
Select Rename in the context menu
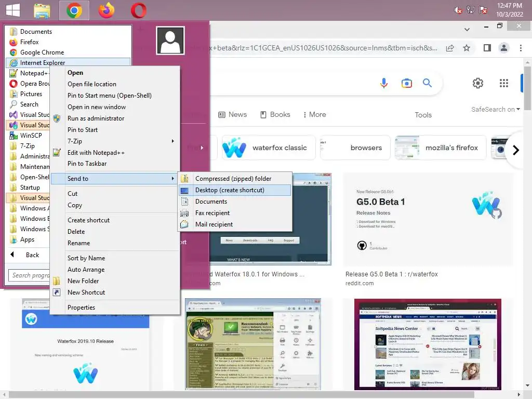click(x=78, y=243)
